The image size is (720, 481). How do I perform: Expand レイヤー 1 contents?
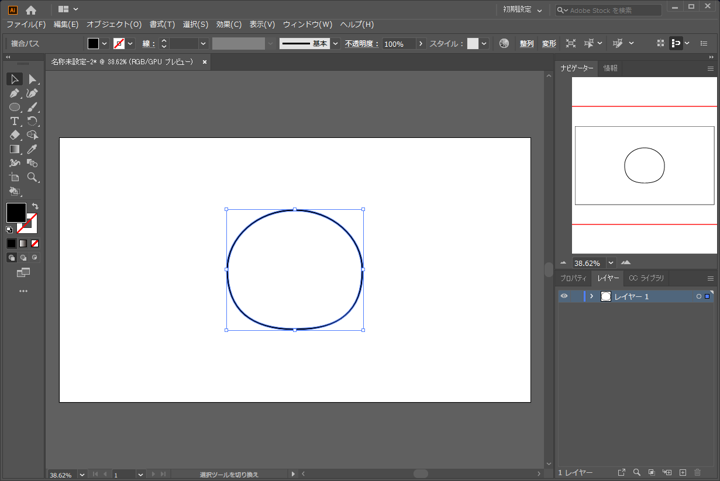[591, 296]
